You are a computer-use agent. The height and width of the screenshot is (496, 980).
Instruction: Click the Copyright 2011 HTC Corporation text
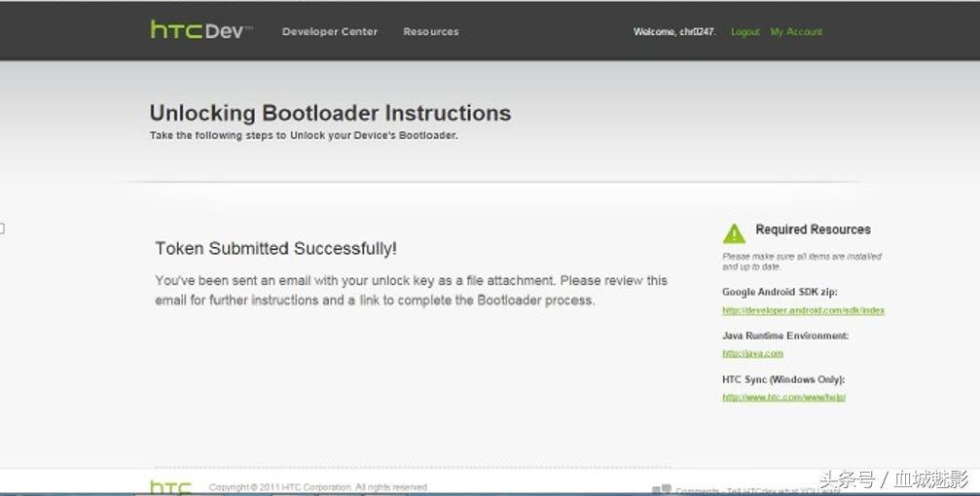click(x=318, y=487)
